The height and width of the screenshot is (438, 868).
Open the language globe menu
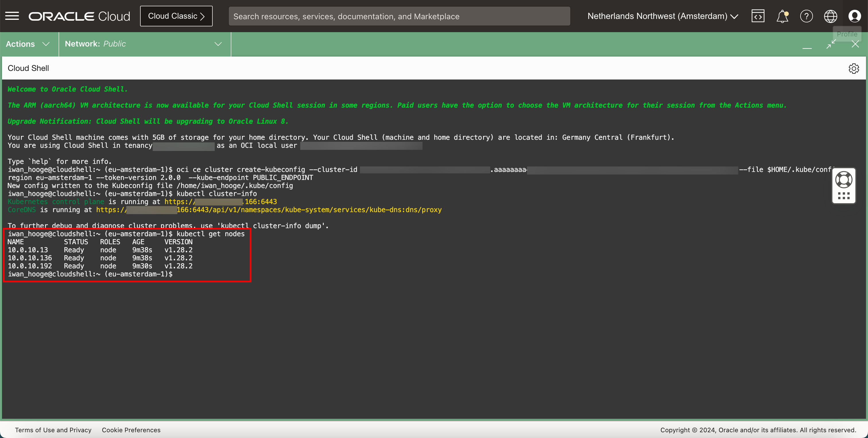click(830, 16)
